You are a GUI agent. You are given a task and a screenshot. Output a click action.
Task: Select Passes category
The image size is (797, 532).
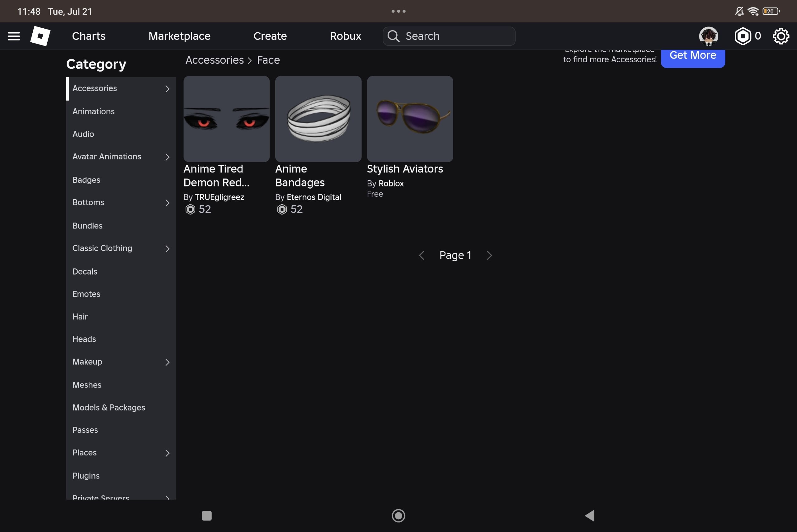click(121, 430)
